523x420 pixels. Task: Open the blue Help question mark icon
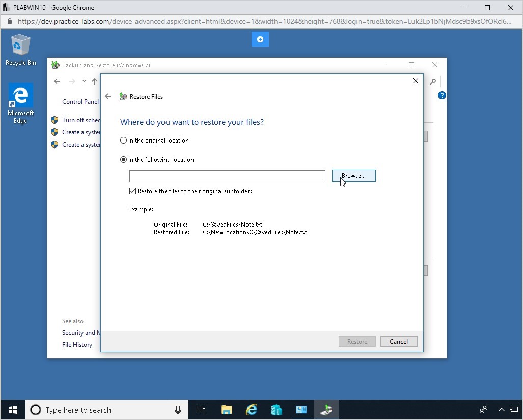(442, 95)
